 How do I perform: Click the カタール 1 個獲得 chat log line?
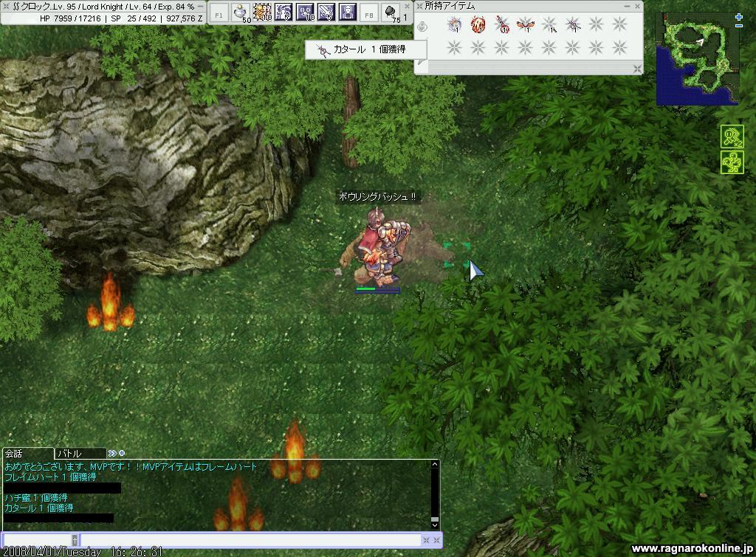39,508
